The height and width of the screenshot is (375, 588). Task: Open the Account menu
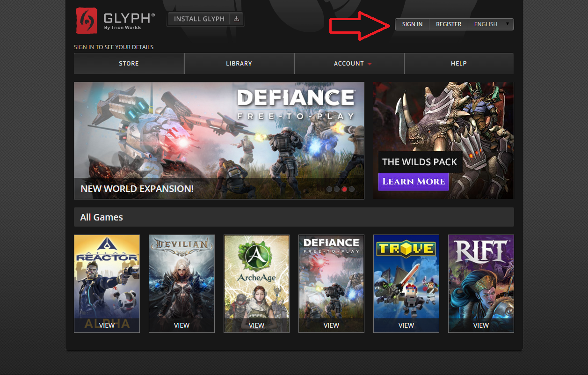(349, 64)
